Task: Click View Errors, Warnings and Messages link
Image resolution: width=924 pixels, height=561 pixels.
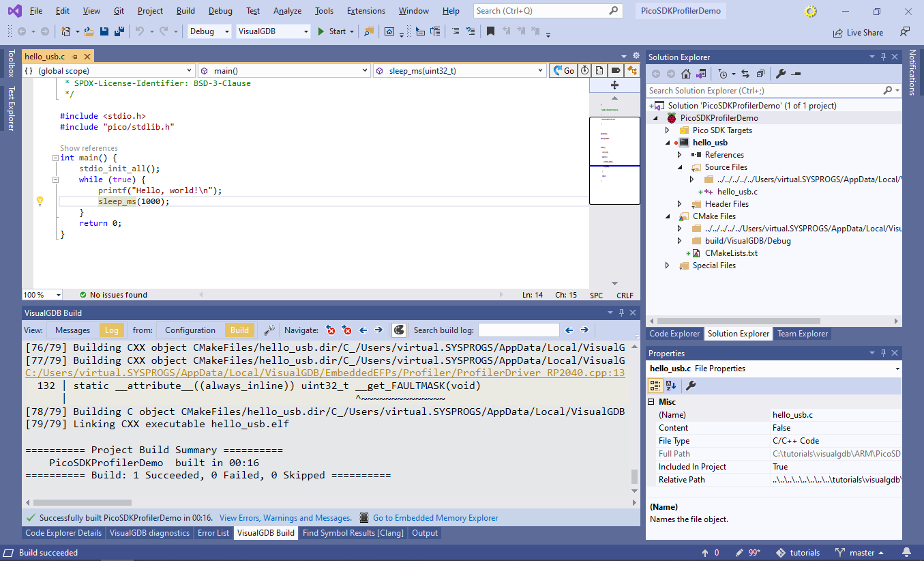Action: (x=286, y=518)
